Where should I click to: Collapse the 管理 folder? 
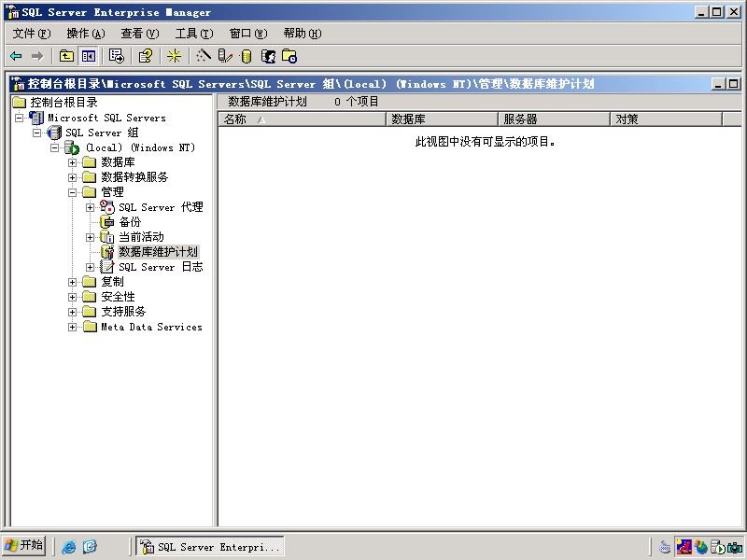(72, 192)
